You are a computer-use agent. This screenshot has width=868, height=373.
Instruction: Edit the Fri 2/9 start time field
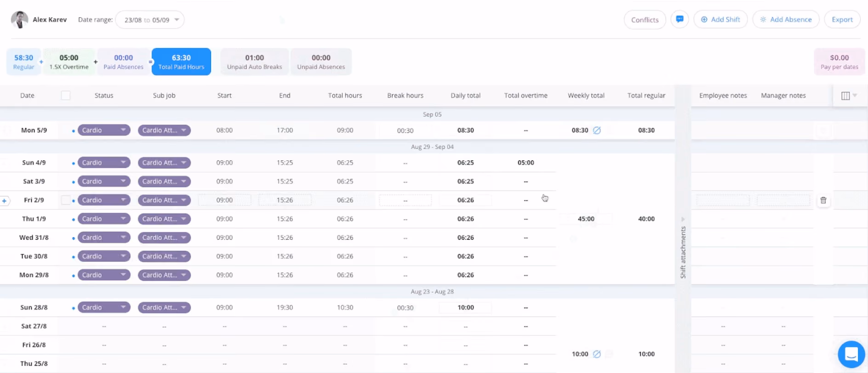tap(224, 200)
